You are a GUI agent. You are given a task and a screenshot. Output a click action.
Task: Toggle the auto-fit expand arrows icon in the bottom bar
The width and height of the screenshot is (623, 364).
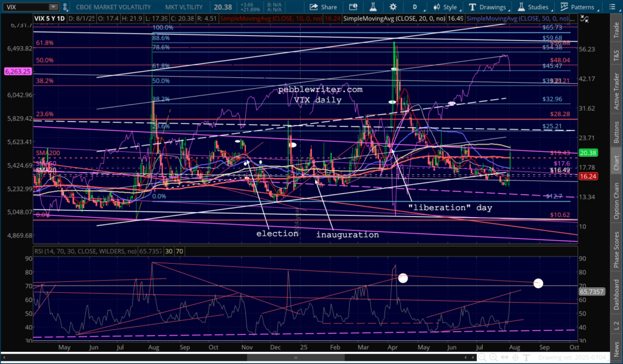pyautogui.click(x=504, y=358)
